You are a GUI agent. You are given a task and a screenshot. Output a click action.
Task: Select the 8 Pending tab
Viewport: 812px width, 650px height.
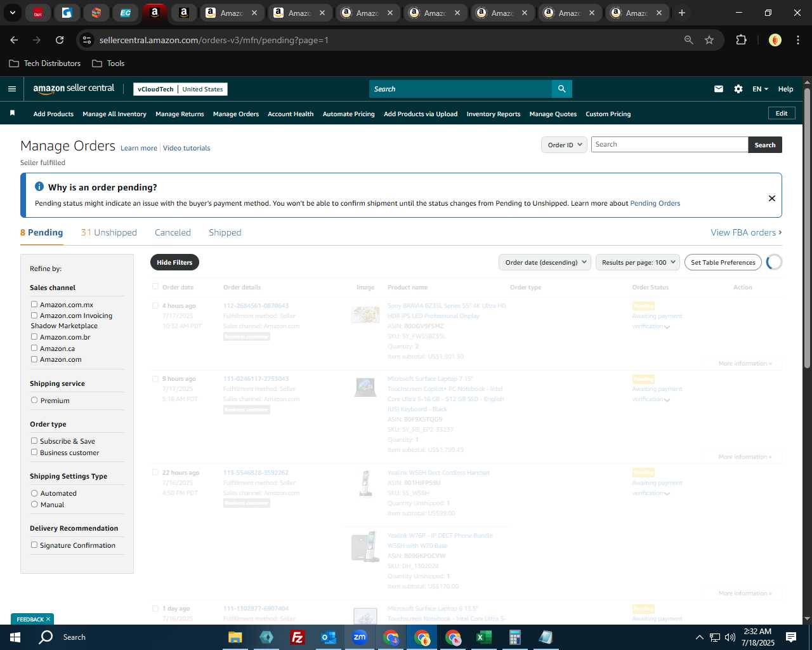click(42, 232)
